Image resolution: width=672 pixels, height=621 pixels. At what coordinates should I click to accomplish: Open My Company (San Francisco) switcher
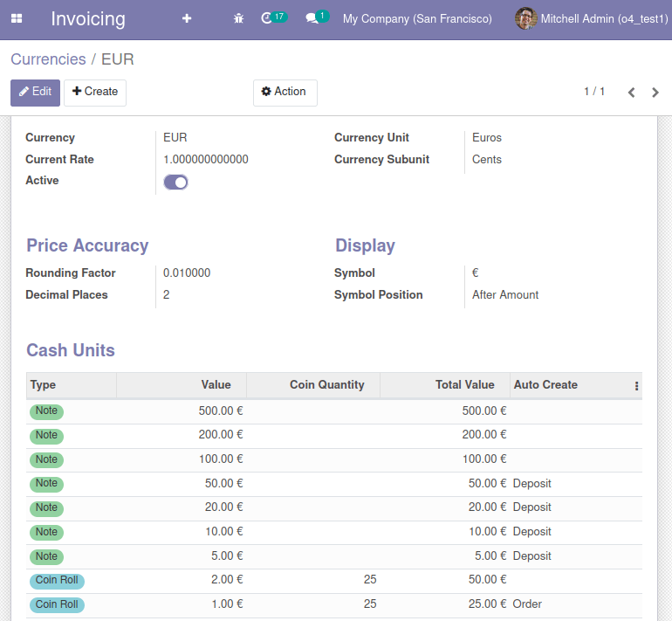tap(417, 18)
